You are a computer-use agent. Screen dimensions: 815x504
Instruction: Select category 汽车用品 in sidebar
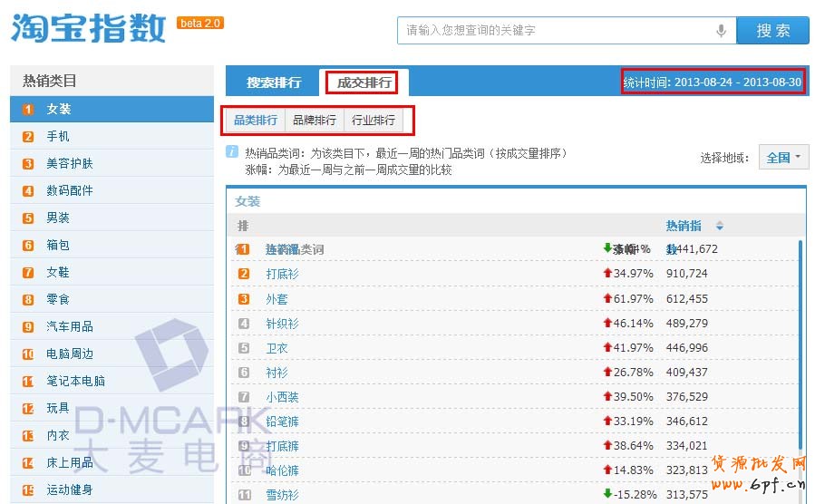pos(112,326)
